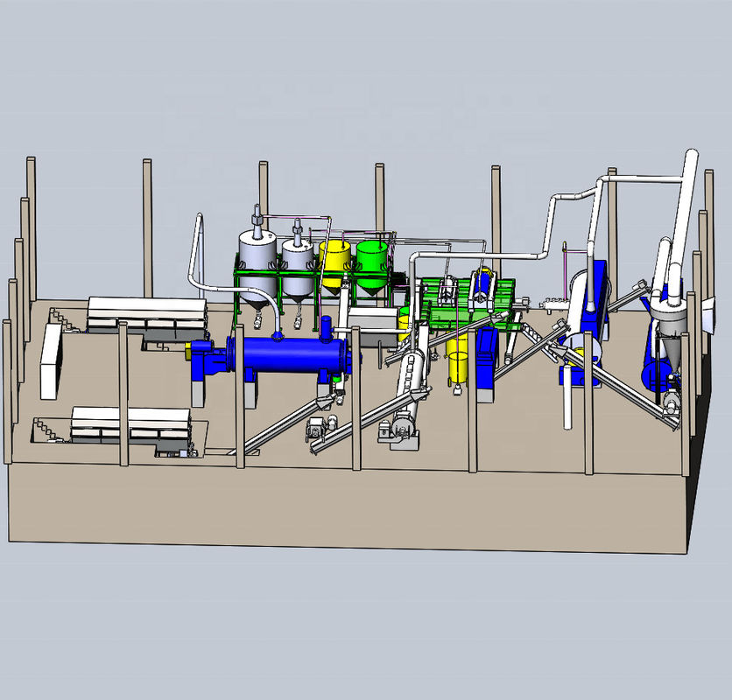This screenshot has height=700, width=732.
Task: Select the large blue horizontal reactor cylinder
Action: click(287, 354)
